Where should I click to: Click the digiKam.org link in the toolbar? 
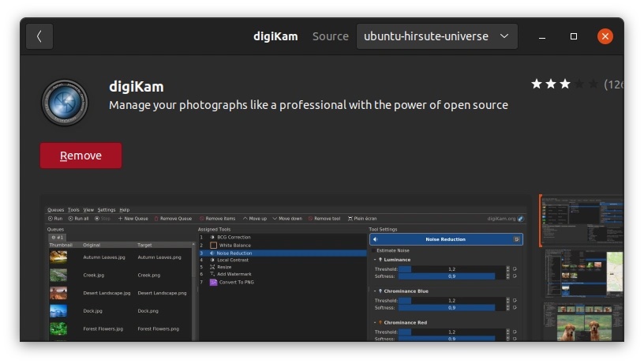pyautogui.click(x=500, y=219)
